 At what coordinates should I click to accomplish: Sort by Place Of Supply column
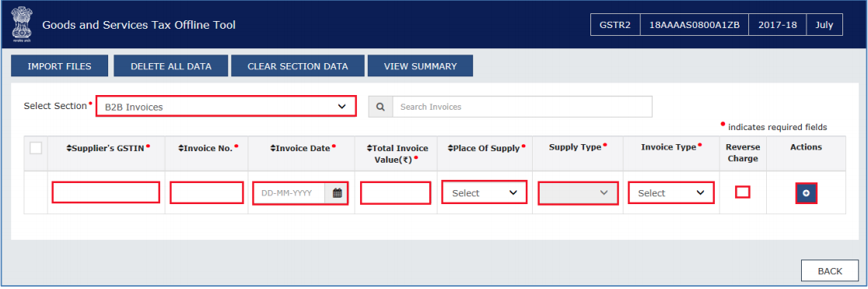tap(485, 148)
